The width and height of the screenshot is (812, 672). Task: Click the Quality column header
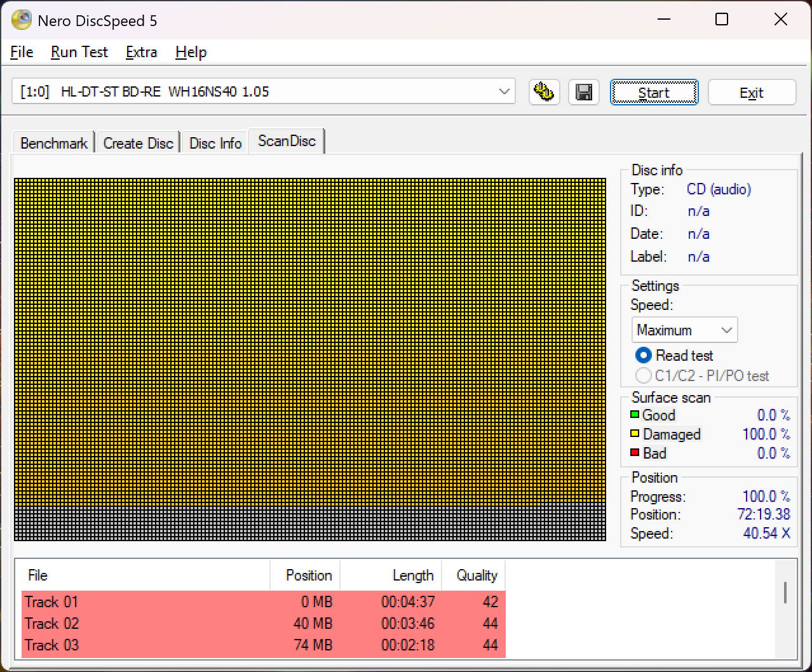click(x=473, y=575)
